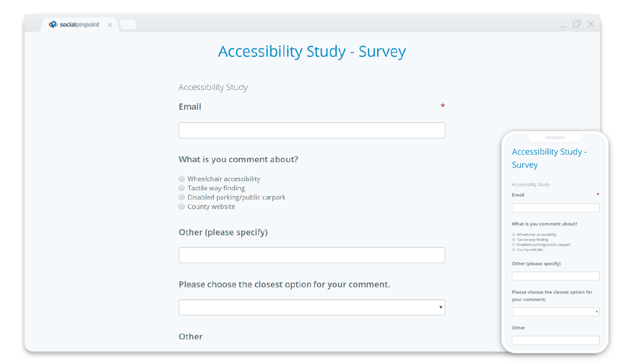Click the "Other (please specify)" text box
The width and height of the screenshot is (624, 364).
tap(311, 255)
